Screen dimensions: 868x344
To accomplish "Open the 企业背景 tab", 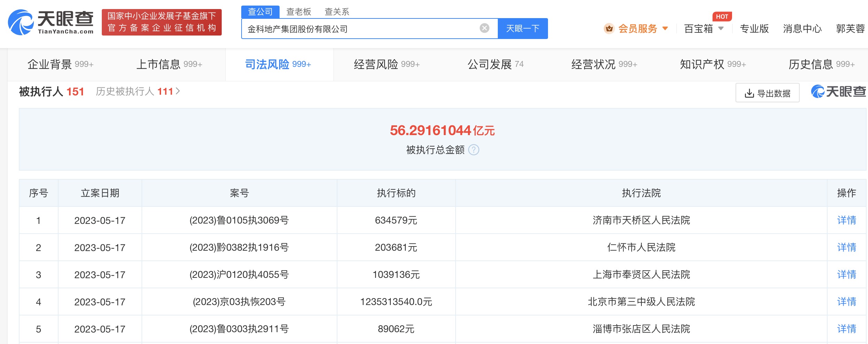I will 61,64.
